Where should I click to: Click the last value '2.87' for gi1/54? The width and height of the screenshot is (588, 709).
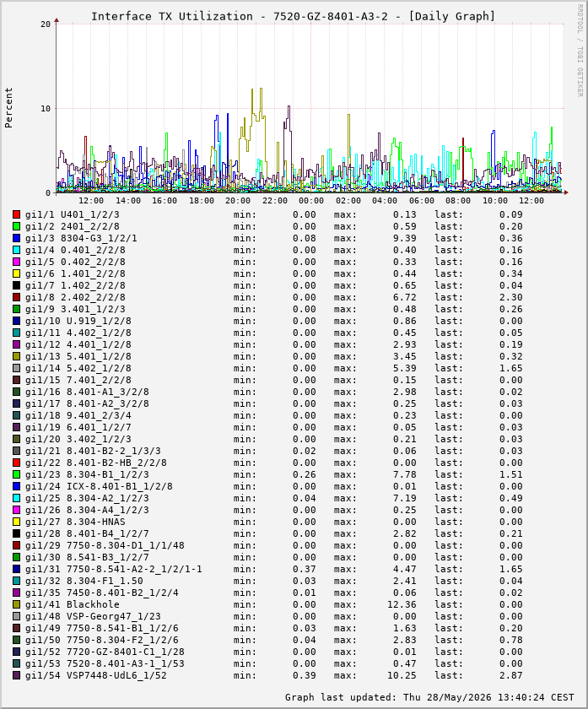point(510,675)
